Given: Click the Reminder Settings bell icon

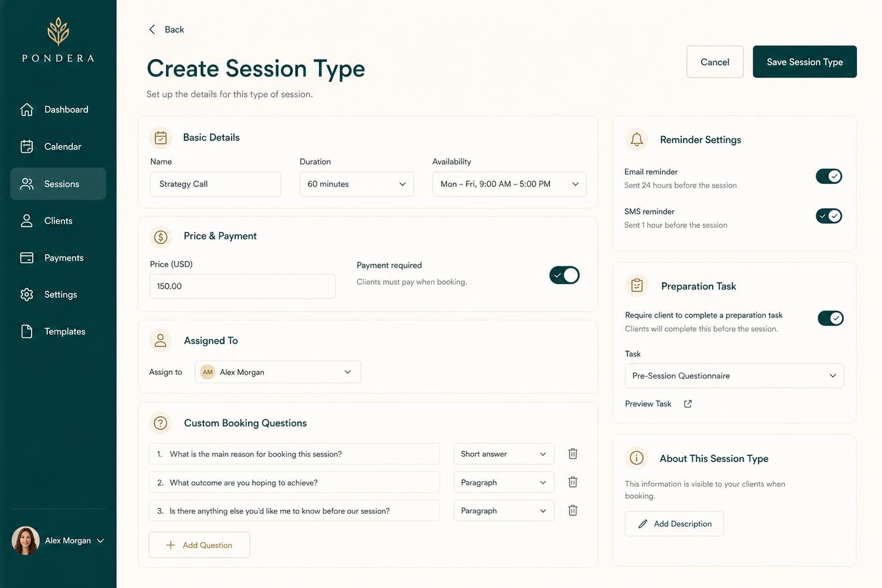Looking at the screenshot, I should (x=636, y=139).
